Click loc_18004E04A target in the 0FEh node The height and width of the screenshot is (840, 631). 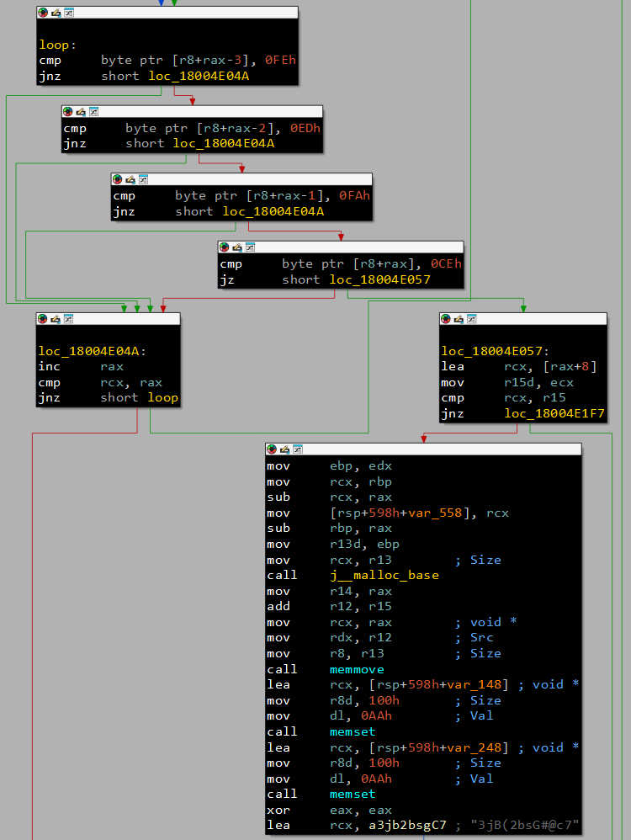point(199,76)
